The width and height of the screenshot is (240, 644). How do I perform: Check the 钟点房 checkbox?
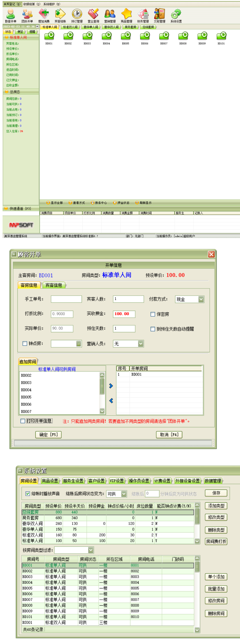(x=25, y=344)
